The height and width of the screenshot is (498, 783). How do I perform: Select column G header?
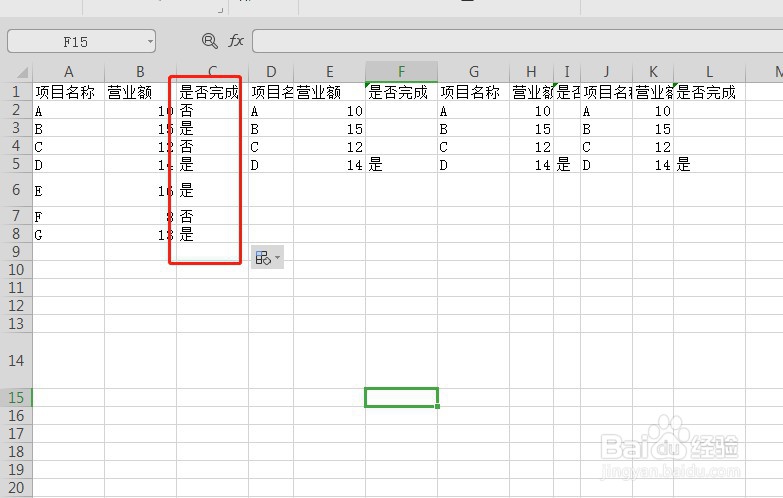click(x=473, y=72)
